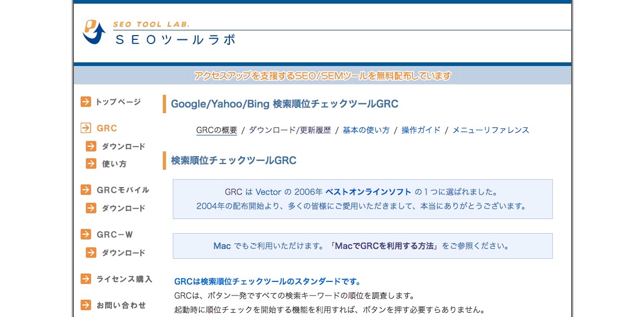Click the line 2004年の配布開始より
The height and width of the screenshot is (317, 644).
pyautogui.click(x=362, y=206)
